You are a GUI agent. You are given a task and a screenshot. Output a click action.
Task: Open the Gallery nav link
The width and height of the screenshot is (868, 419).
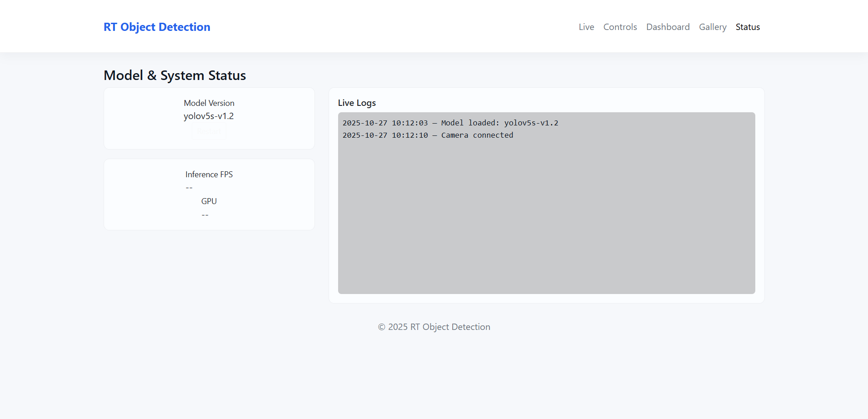pyautogui.click(x=713, y=27)
